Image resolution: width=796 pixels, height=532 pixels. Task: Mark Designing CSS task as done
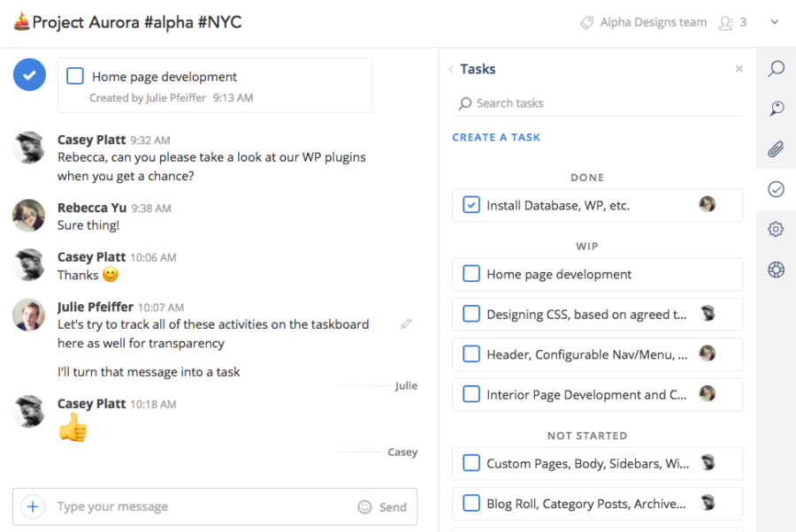tap(471, 314)
